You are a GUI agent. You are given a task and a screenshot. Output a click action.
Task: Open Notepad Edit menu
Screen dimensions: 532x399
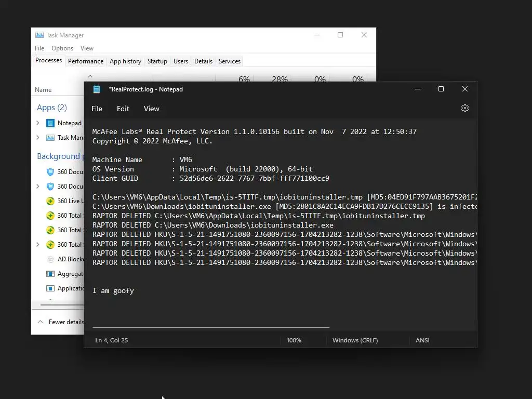pyautogui.click(x=123, y=109)
